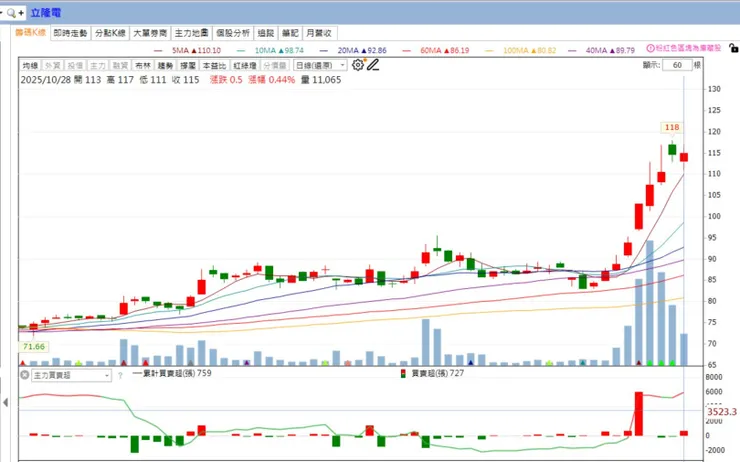Switch to the 籌碼K線 tab
This screenshot has height=462, width=740.
pyautogui.click(x=30, y=33)
